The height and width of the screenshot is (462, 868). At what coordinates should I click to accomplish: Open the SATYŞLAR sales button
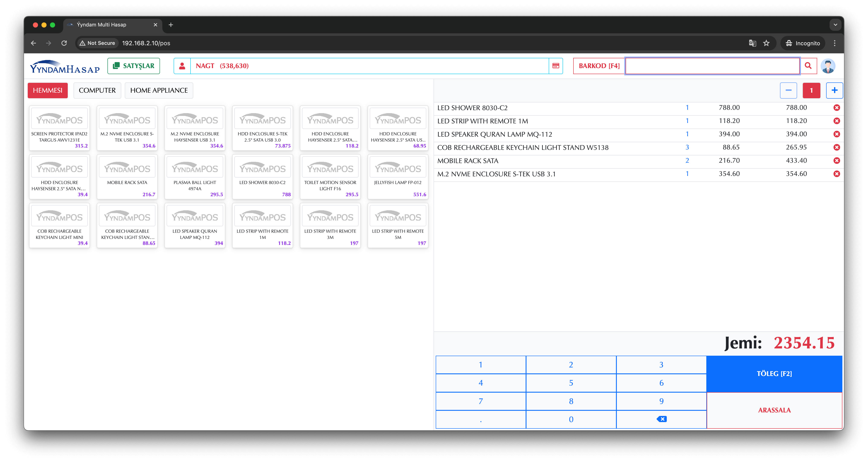point(133,66)
